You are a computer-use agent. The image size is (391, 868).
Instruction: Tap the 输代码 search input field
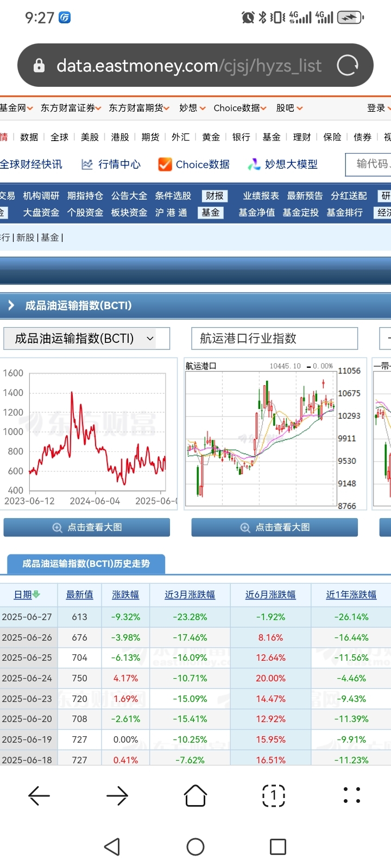coord(368,164)
